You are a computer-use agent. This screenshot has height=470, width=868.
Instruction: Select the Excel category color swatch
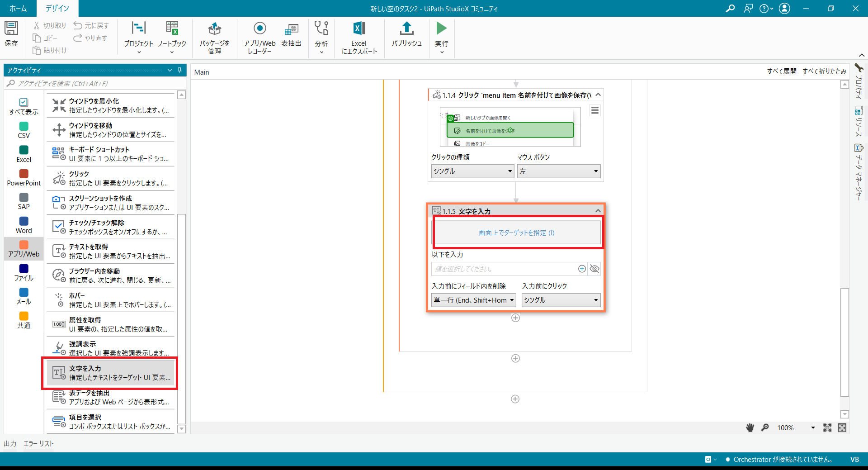[x=24, y=150]
